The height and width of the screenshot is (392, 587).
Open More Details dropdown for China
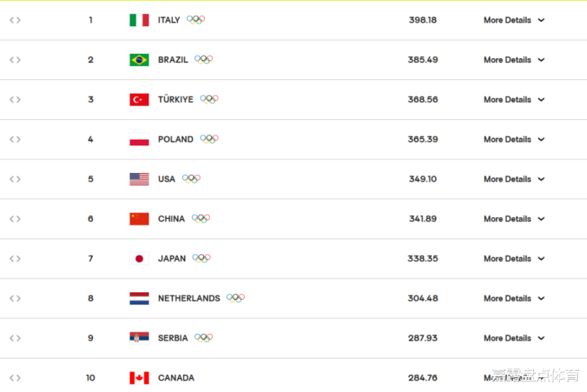(514, 219)
